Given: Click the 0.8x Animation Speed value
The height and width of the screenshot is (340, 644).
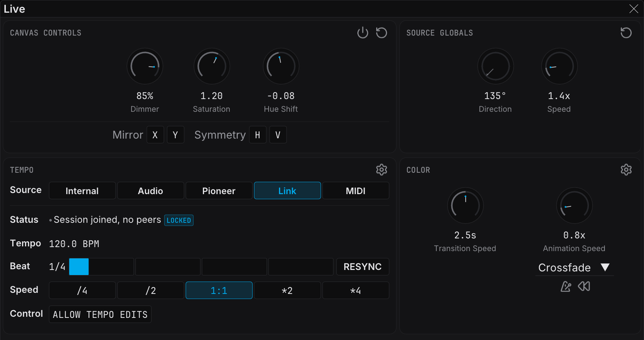Looking at the screenshot, I should (x=574, y=235).
